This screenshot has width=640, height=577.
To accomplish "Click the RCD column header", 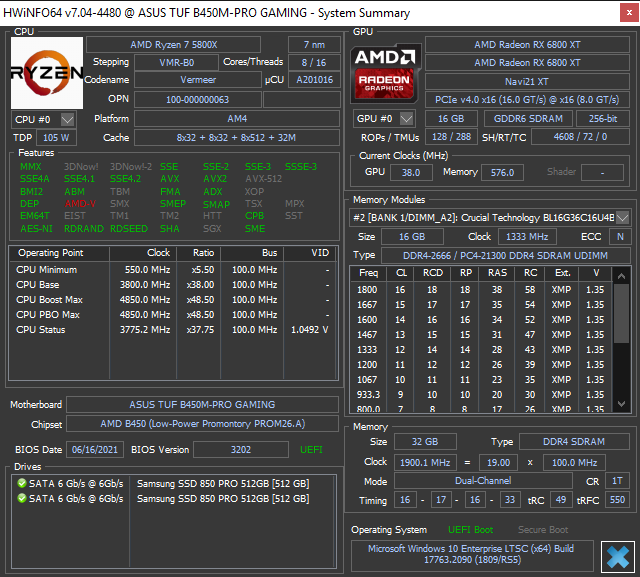I will [432, 273].
